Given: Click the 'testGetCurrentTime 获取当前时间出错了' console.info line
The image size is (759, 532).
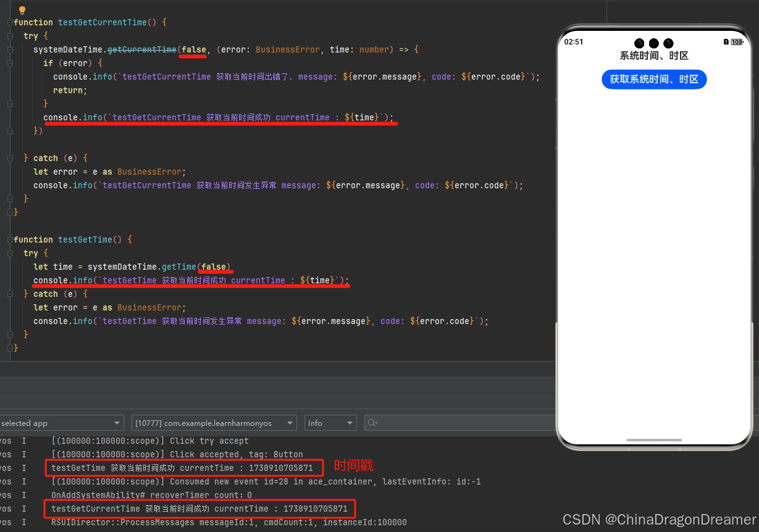Looking at the screenshot, I should point(296,77).
